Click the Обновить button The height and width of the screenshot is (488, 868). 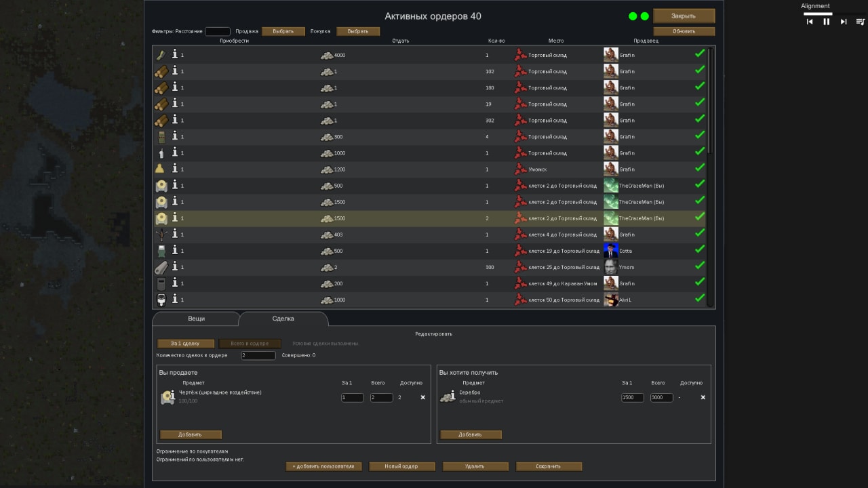(684, 31)
